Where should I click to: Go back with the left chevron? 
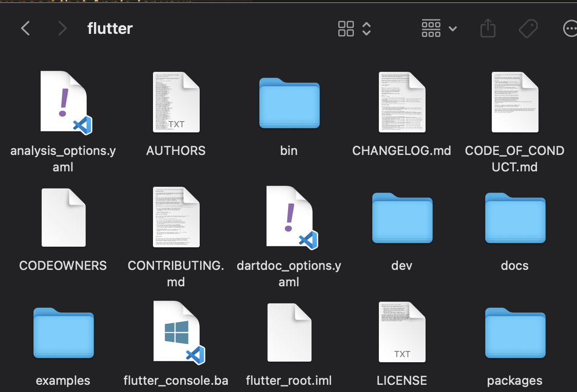25,28
